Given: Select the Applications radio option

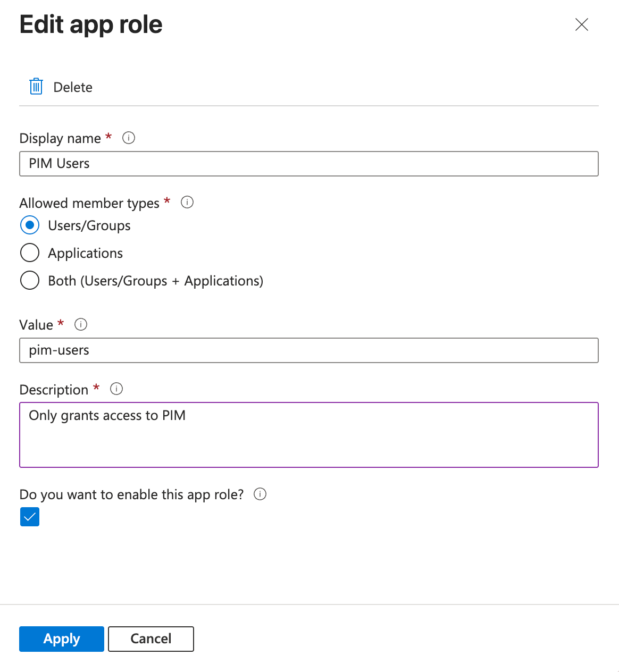Looking at the screenshot, I should [x=30, y=253].
